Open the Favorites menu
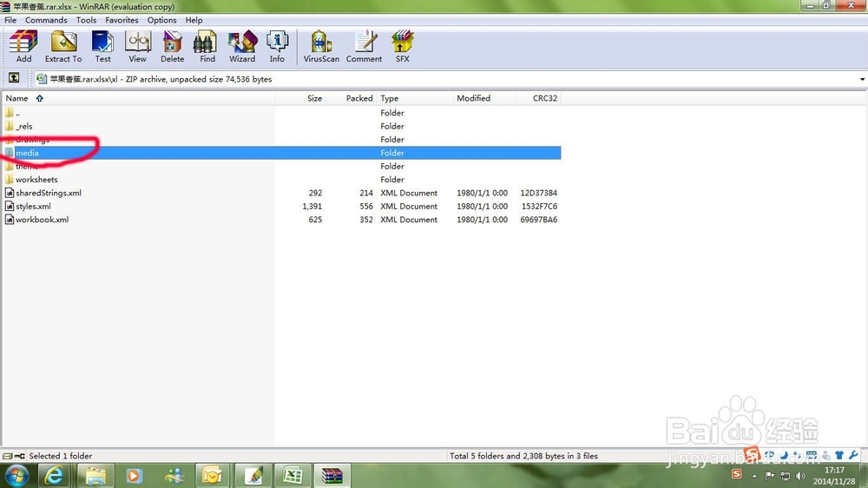 tap(122, 20)
